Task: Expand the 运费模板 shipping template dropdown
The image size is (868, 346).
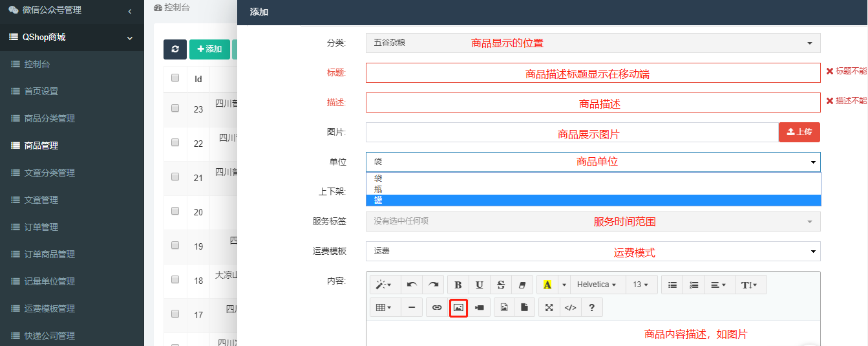Action: pyautogui.click(x=593, y=251)
